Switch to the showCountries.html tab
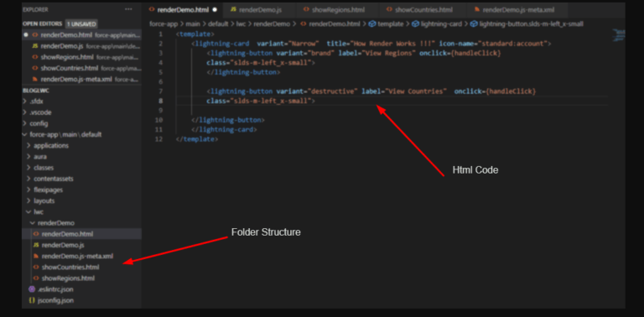This screenshot has height=317, width=644. (423, 9)
